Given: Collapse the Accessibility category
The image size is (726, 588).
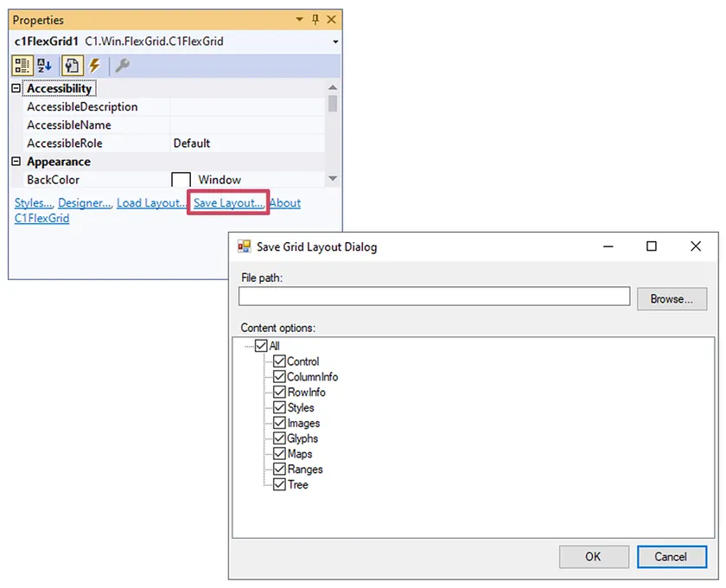Looking at the screenshot, I should tap(16, 88).
